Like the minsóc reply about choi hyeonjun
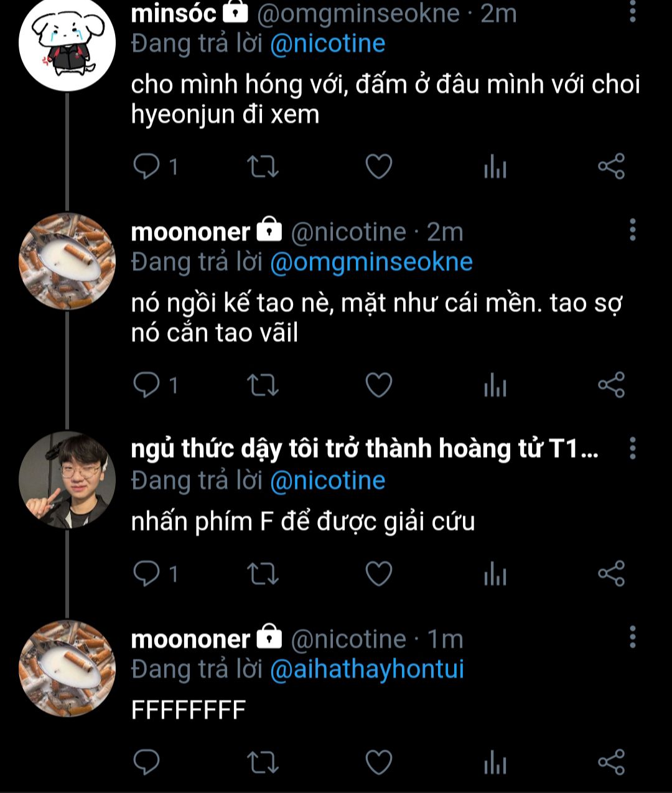The image size is (672, 793). 378,167
